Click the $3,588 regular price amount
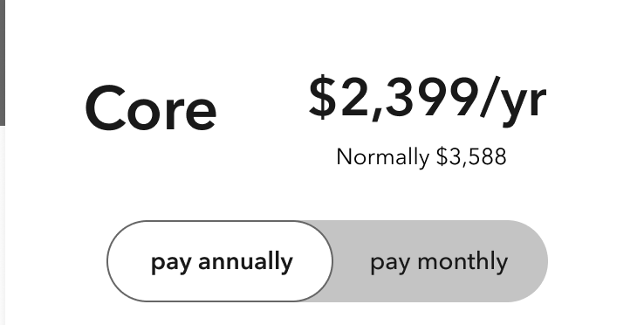 tap(471, 156)
